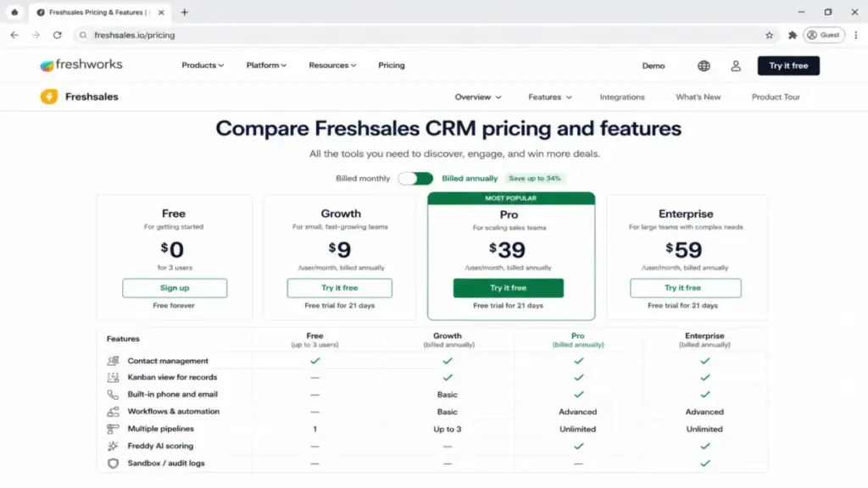The height and width of the screenshot is (488, 868).
Task: Expand the Resources menu
Action: [332, 65]
